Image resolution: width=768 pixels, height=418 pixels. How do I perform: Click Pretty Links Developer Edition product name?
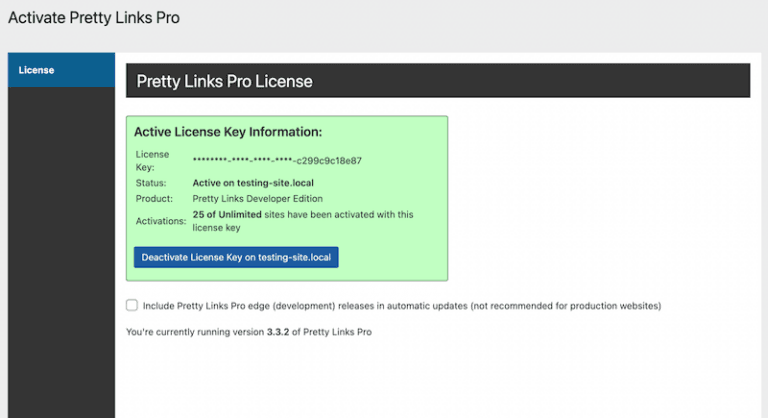[256, 198]
